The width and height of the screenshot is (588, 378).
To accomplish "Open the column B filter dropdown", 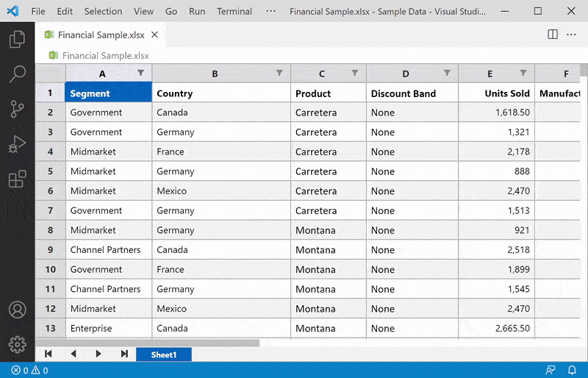I will [x=279, y=73].
